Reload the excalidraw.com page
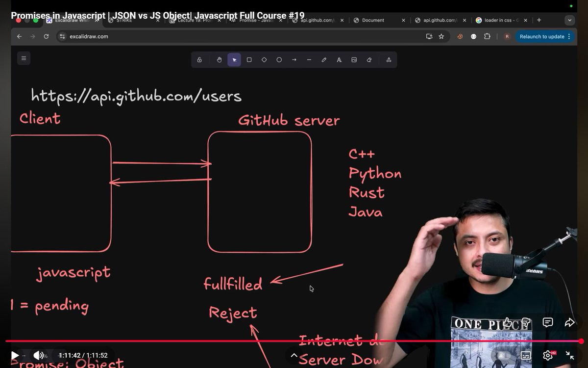Image resolution: width=588 pixels, height=368 pixels. coord(46,36)
